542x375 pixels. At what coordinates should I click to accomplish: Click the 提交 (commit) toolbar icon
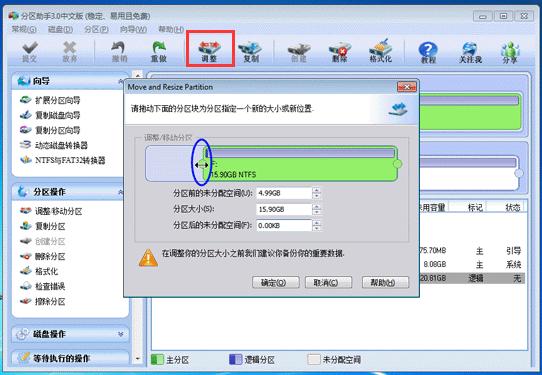[x=30, y=51]
